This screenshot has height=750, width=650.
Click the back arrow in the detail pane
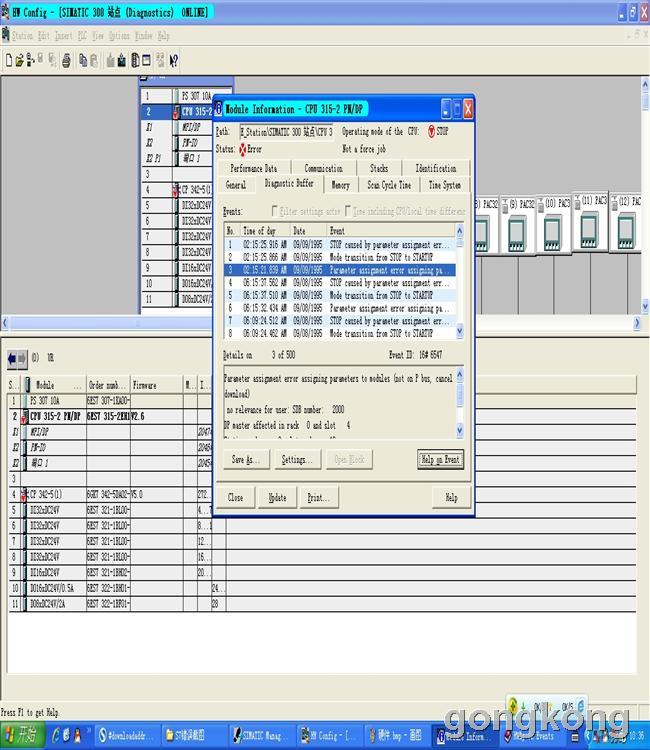click(x=12, y=358)
